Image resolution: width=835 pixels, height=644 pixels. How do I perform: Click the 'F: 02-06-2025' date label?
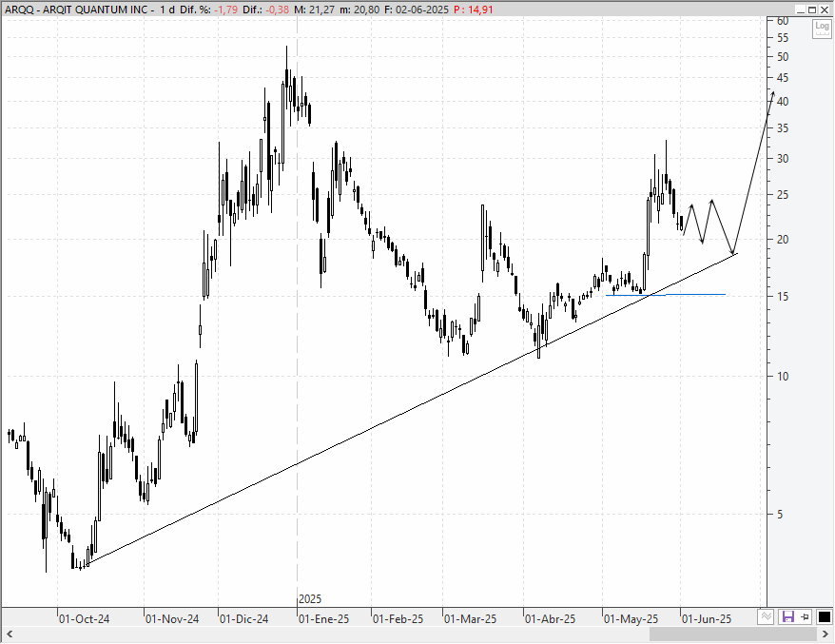(x=417, y=10)
